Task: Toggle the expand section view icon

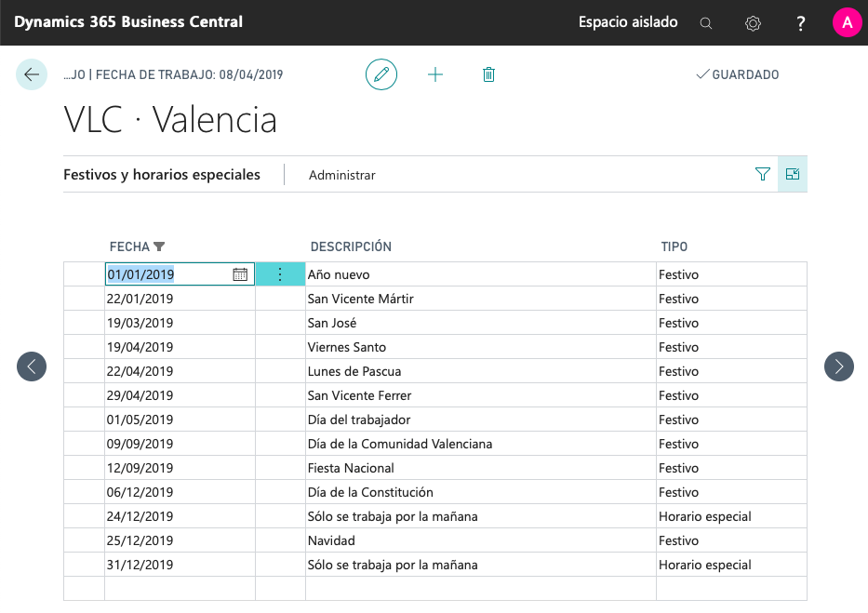Action: tap(793, 174)
